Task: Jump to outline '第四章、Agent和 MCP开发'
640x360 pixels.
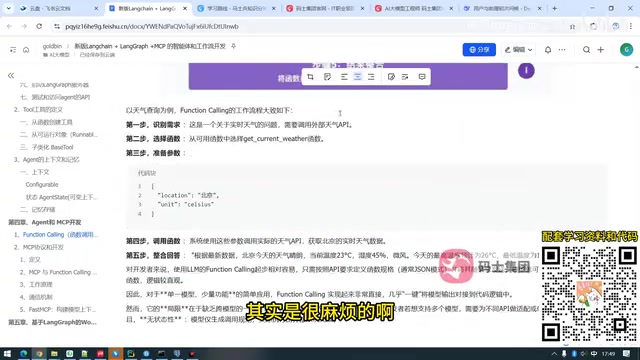Action: click(x=44, y=222)
